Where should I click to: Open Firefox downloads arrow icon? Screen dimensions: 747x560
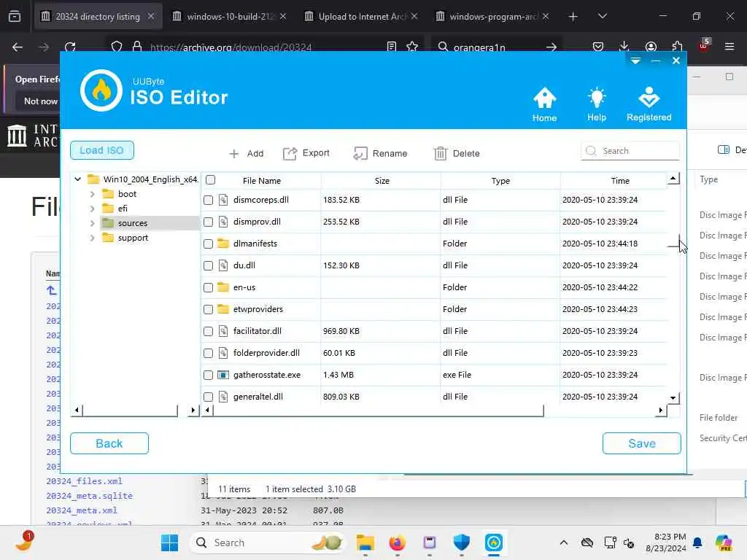click(x=624, y=47)
